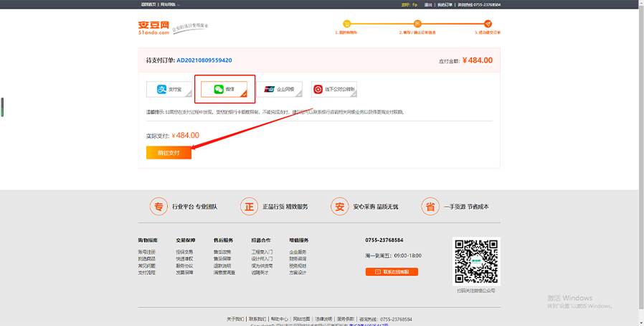Click the username fp in top bar
Viewport: 644px width, 326px height.
[x=415, y=5]
